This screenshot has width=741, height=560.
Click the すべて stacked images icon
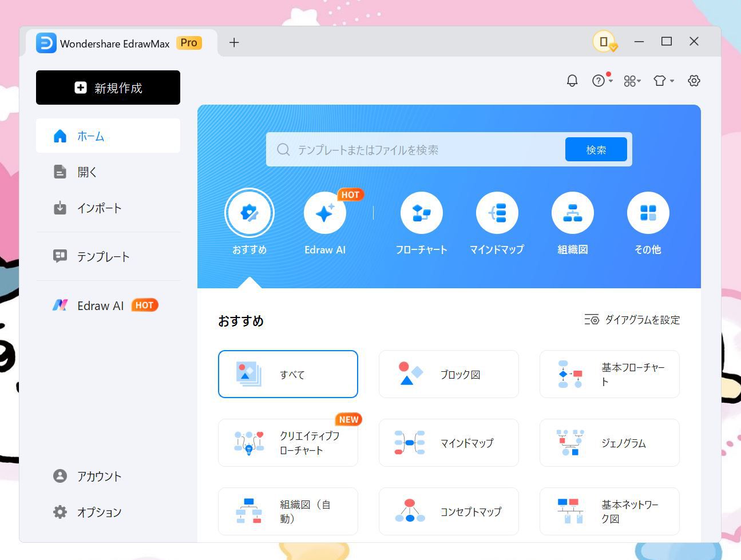point(249,374)
